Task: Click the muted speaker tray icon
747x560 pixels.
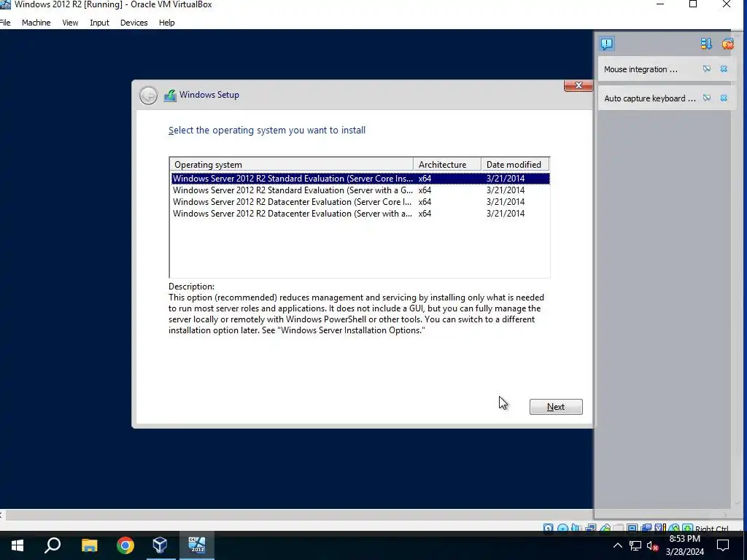Action: [652, 545]
